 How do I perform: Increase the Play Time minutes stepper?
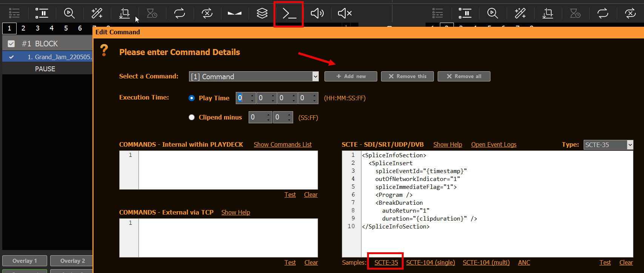tap(273, 95)
